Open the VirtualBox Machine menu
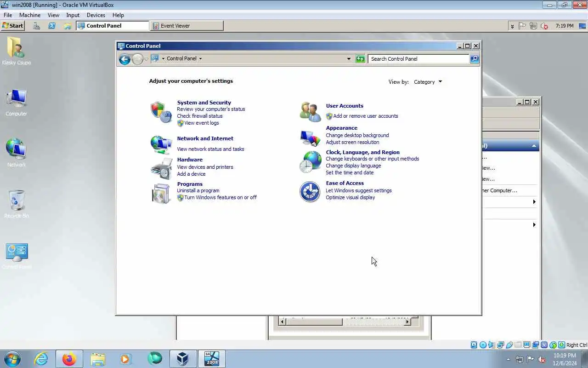 coord(30,15)
